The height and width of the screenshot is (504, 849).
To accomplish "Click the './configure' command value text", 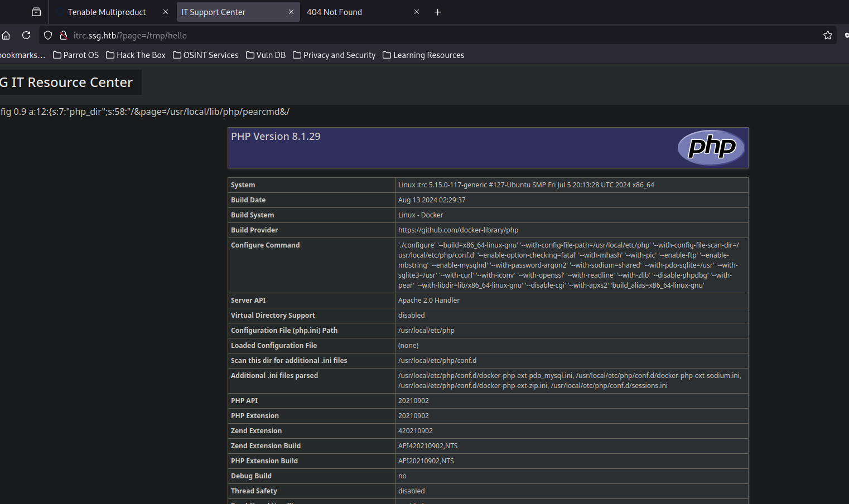I will point(568,265).
